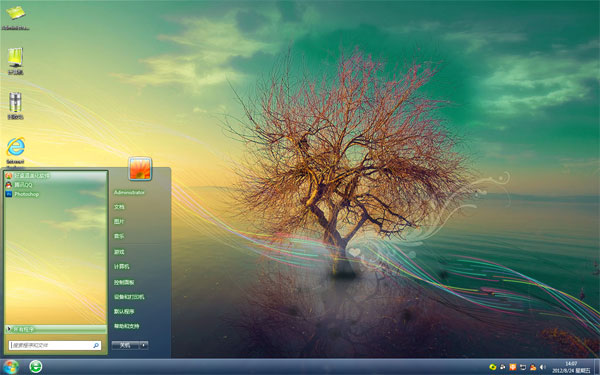
Task: Open 控制面板 (Control Panel)
Action: (124, 282)
